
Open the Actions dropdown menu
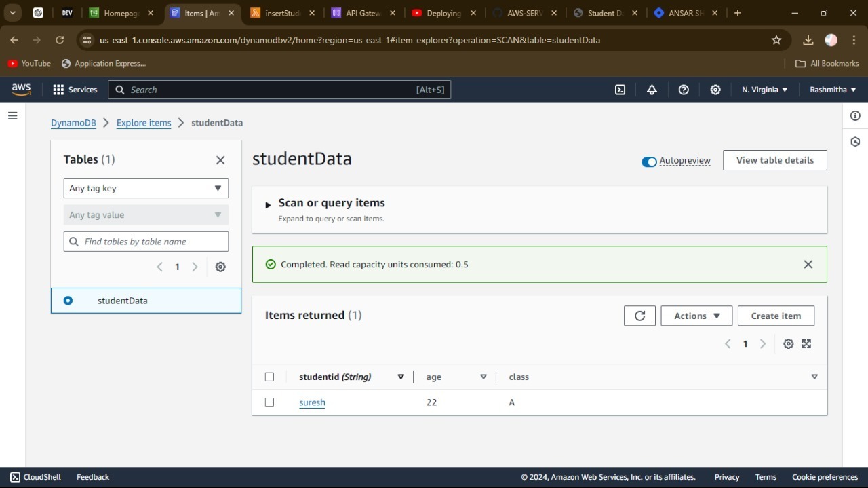click(x=696, y=316)
